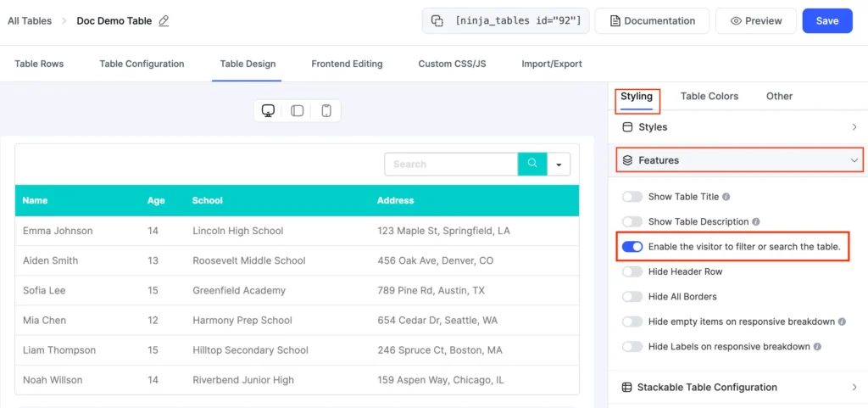Click the shortcode text ninja_tables id="92"
The image size is (868, 408).
click(x=518, y=21)
